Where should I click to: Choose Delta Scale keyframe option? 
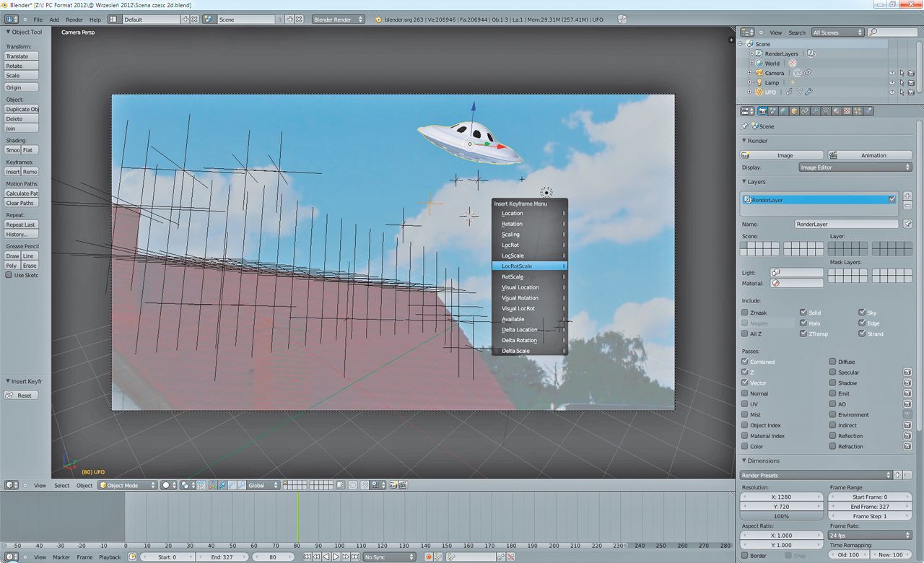coord(530,351)
